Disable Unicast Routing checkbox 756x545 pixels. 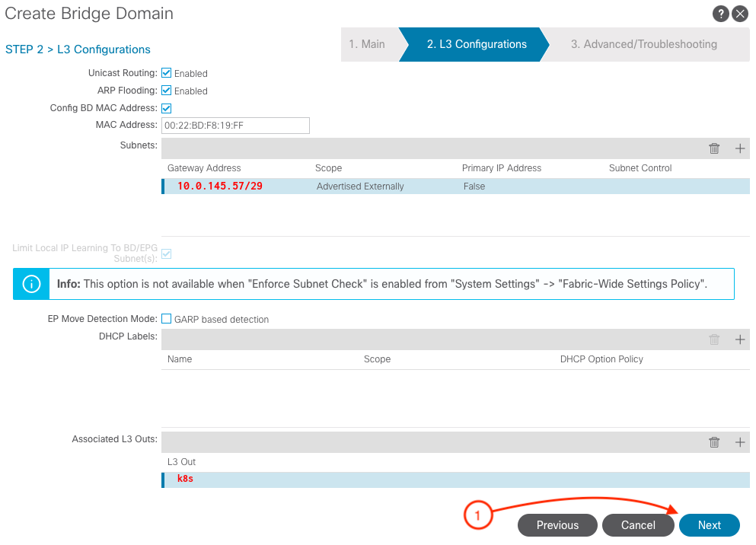pyautogui.click(x=167, y=73)
